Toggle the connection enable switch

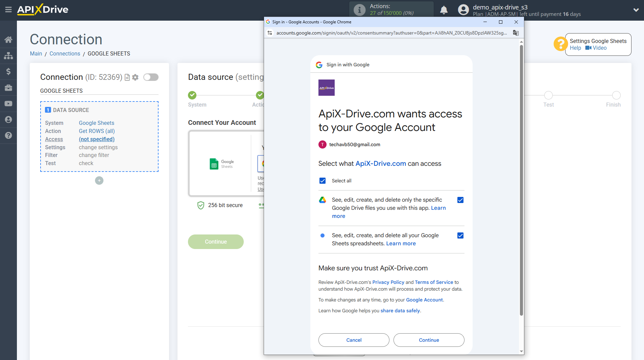coord(151,77)
